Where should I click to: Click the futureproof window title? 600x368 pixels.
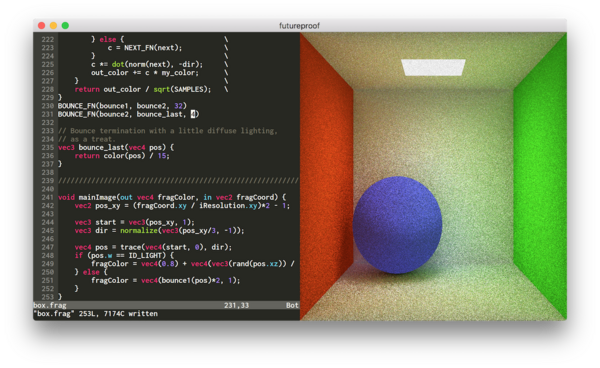click(299, 26)
